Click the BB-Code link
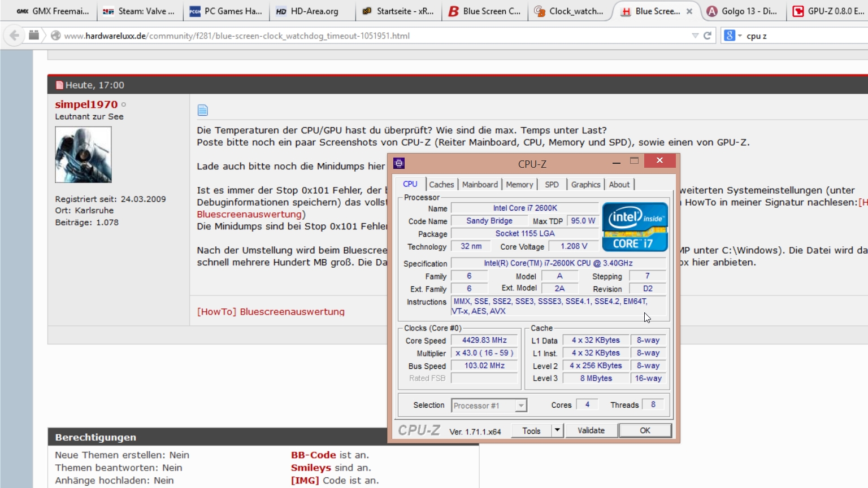 pos(314,455)
